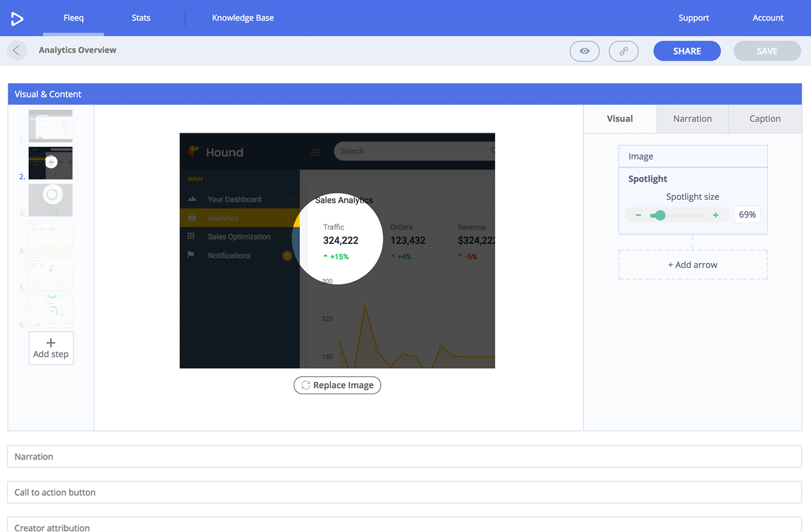The width and height of the screenshot is (811, 532).
Task: Click the 69% spotlight size field
Action: coord(747,214)
